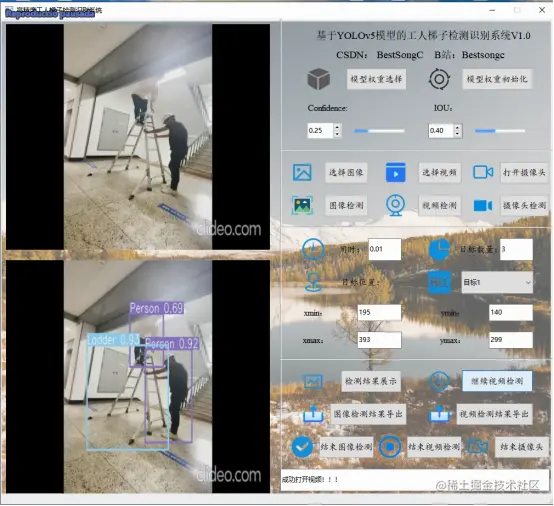Click the upper original video preview
This screenshot has height=506, width=554.
click(x=138, y=137)
